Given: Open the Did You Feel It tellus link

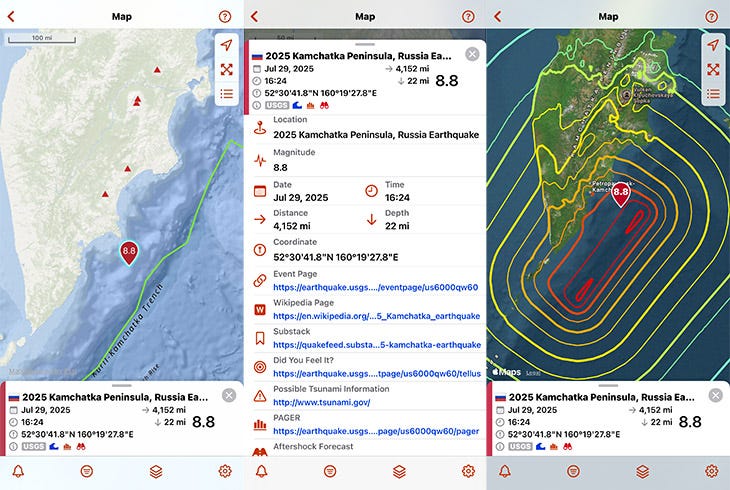Looking at the screenshot, I should (377, 374).
